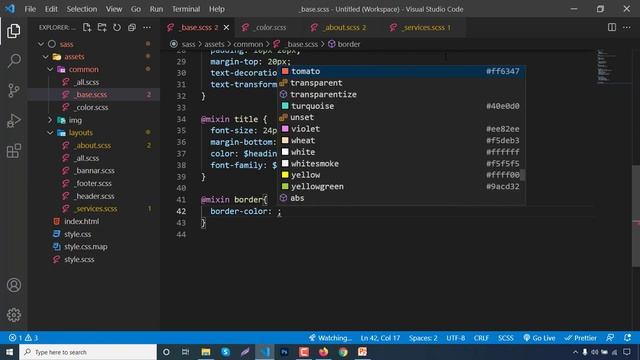
Task: Open the Terminal menu
Action: [186, 9]
